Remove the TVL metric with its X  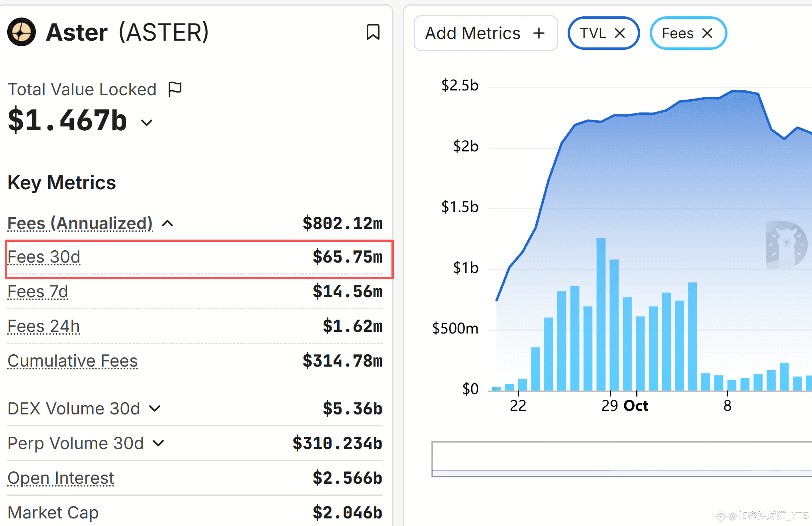pos(620,33)
